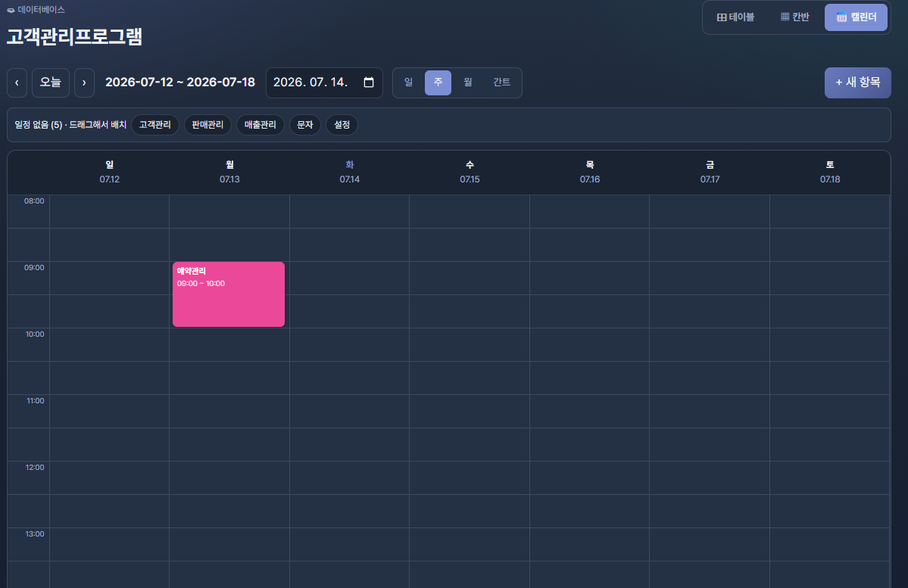Click the 금 07.17 column header
This screenshot has width=908, height=588.
pos(710,172)
